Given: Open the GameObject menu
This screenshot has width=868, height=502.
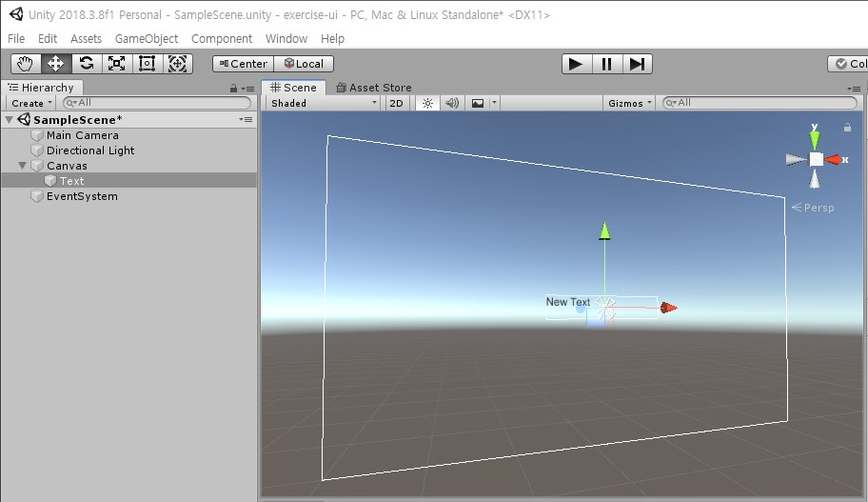Looking at the screenshot, I should pyautogui.click(x=147, y=39).
